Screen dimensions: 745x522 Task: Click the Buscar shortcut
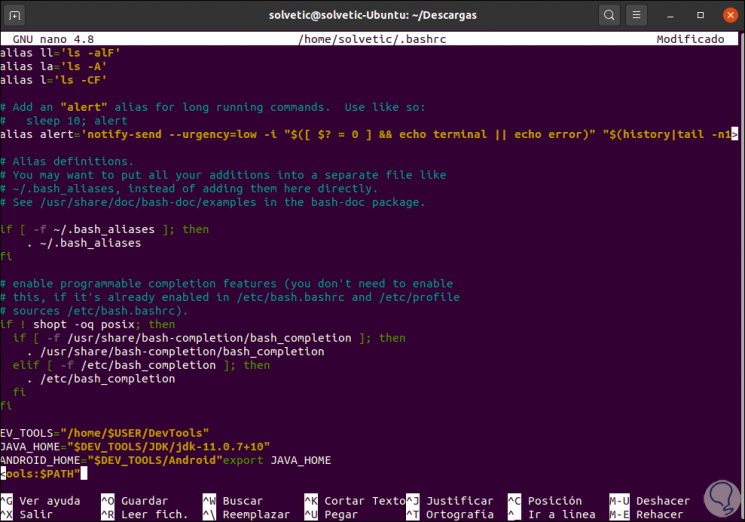pos(232,501)
